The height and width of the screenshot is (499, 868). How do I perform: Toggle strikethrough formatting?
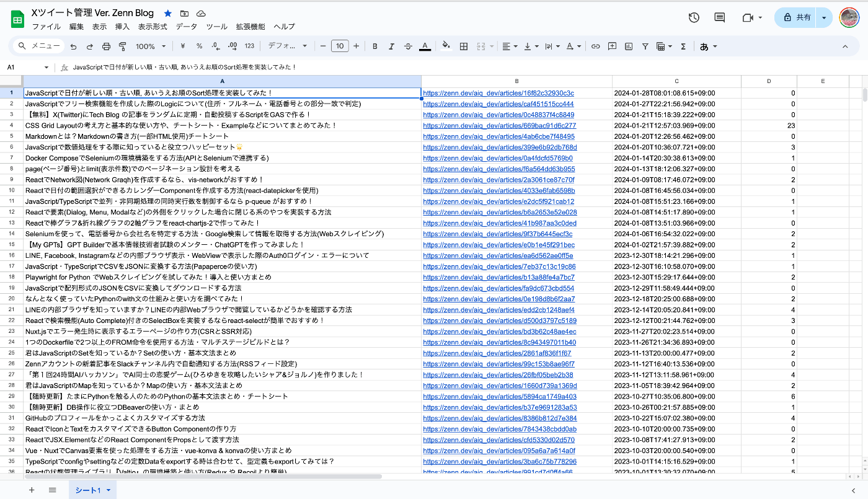[408, 46]
